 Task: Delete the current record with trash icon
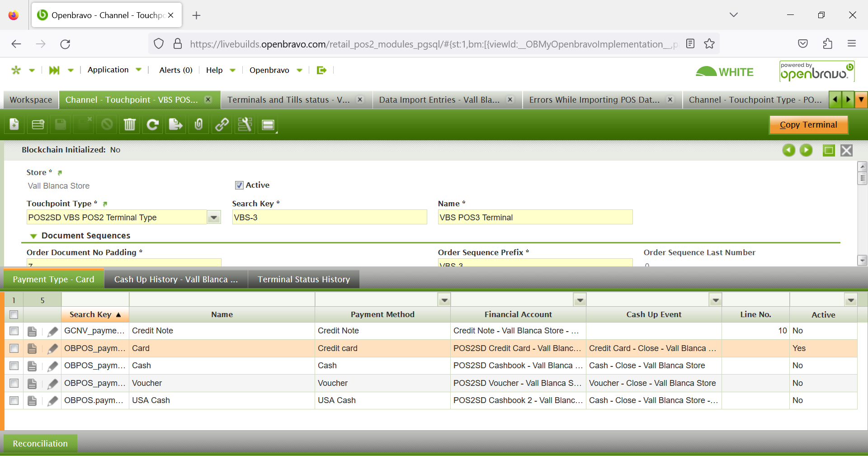(130, 124)
